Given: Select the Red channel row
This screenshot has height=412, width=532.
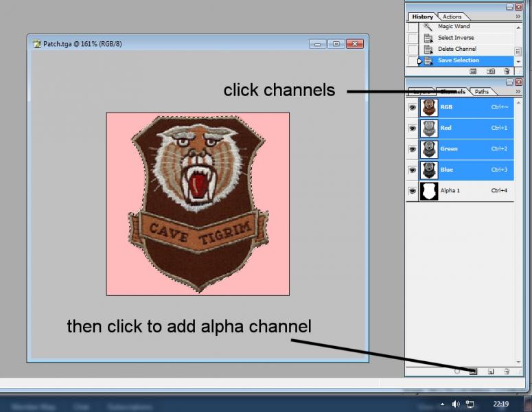Looking at the screenshot, I should tap(467, 128).
